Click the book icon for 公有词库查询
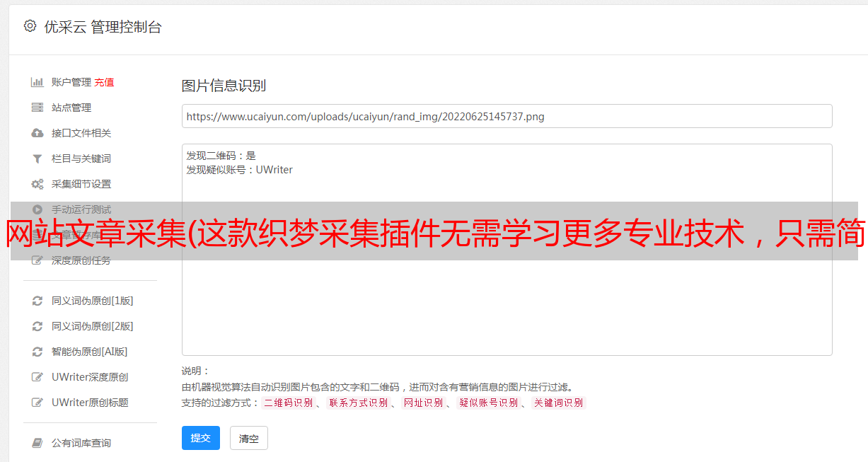The width and height of the screenshot is (868, 462). (x=37, y=443)
